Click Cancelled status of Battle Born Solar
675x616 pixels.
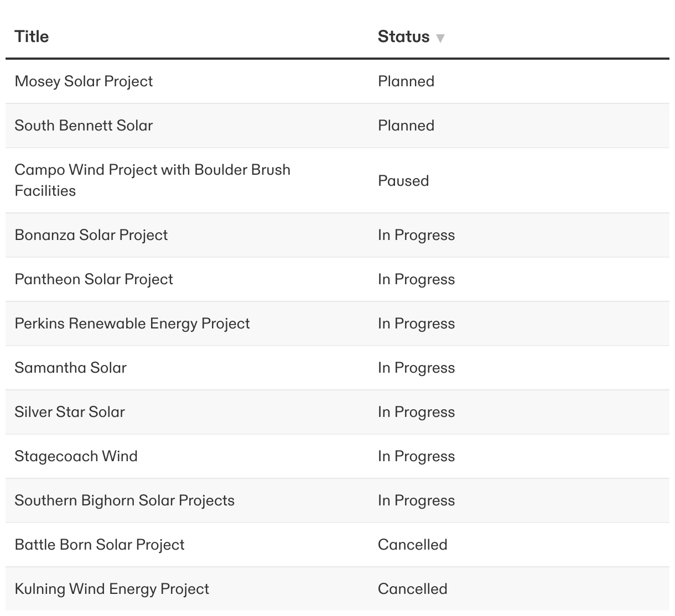click(412, 545)
